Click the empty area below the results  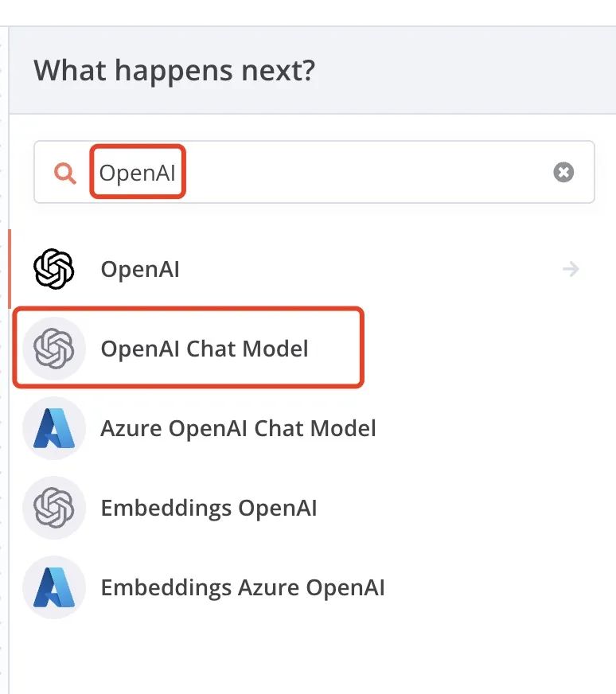coord(310,653)
